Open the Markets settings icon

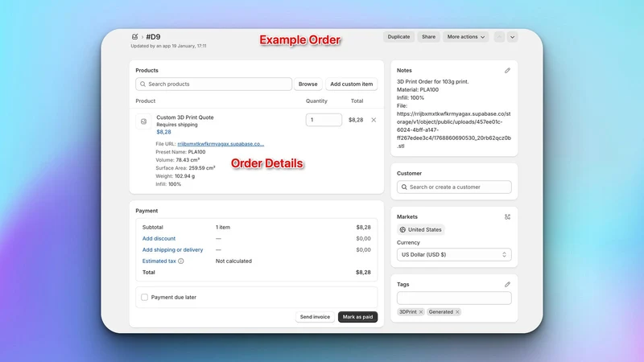[507, 216]
